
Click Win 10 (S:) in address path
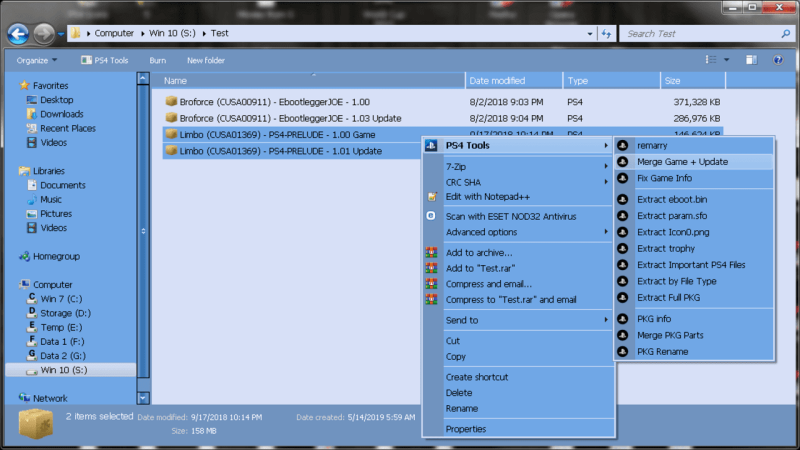(172, 33)
